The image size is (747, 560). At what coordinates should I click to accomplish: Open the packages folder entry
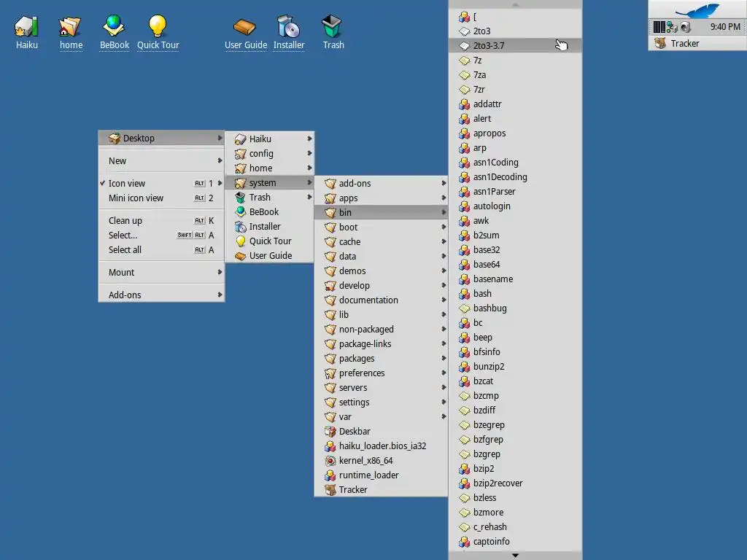tap(381, 359)
